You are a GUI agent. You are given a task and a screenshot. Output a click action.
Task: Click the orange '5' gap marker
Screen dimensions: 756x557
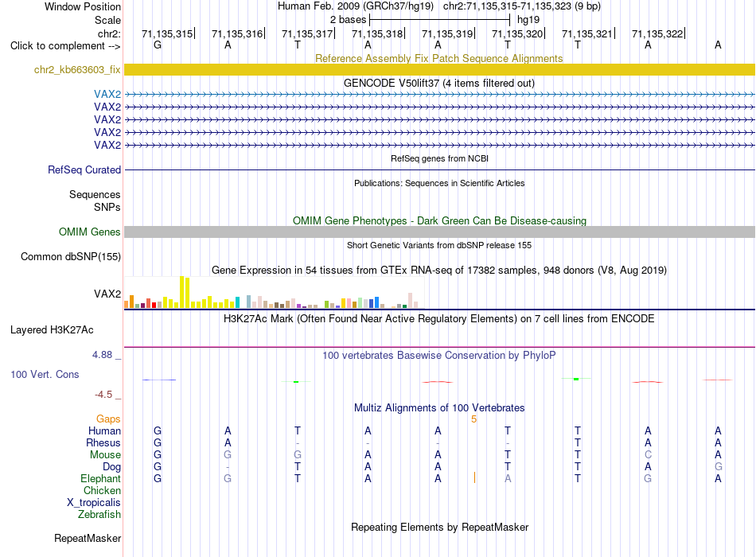pyautogui.click(x=474, y=419)
